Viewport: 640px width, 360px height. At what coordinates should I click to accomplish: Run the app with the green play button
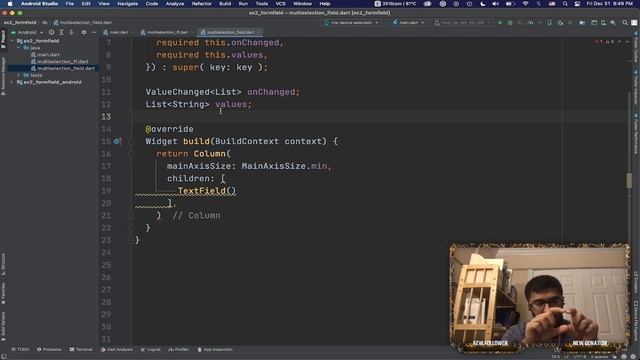pyautogui.click(x=500, y=23)
